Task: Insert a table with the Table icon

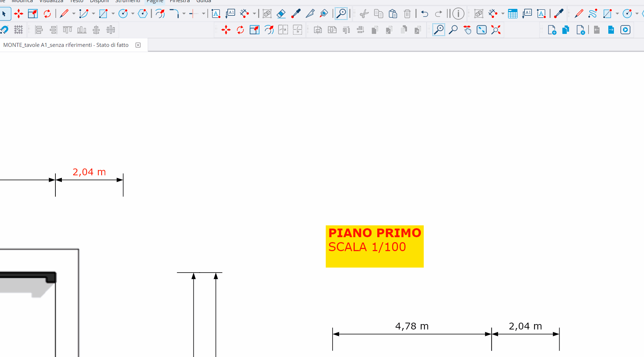Action: tap(512, 14)
